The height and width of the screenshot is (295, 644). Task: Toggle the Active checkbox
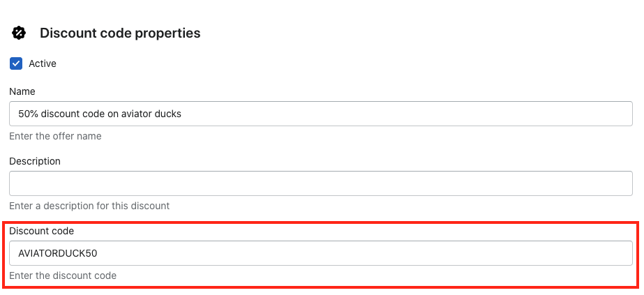pyautogui.click(x=16, y=63)
